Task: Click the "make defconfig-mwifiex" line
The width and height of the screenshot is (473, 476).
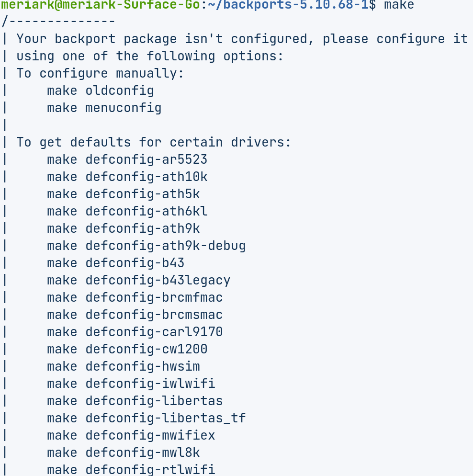Action: point(131,435)
